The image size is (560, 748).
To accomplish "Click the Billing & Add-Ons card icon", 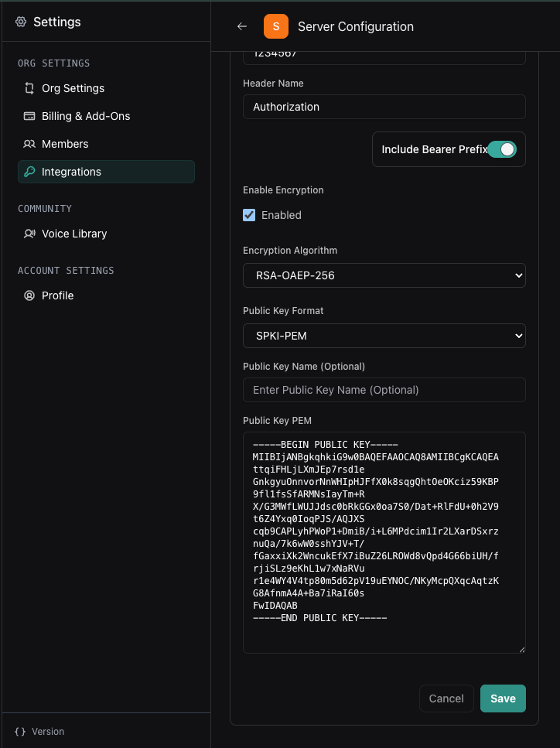I will tap(29, 116).
